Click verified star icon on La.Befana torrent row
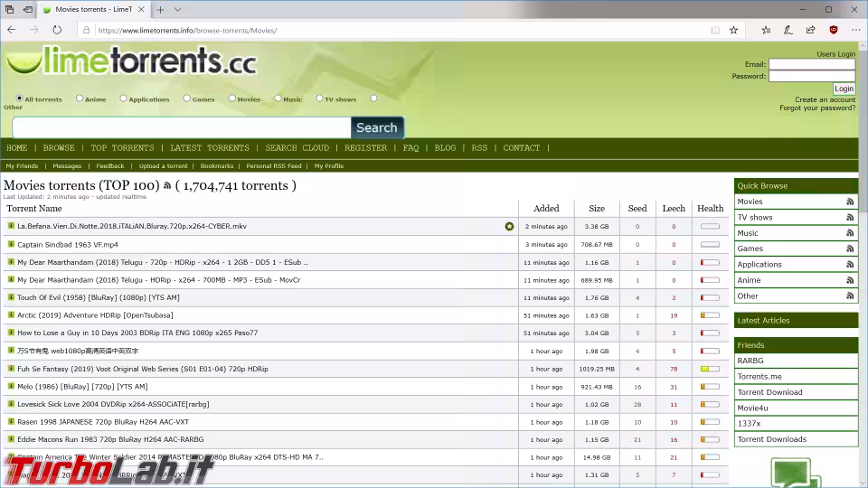This screenshot has height=488, width=868. click(x=509, y=226)
